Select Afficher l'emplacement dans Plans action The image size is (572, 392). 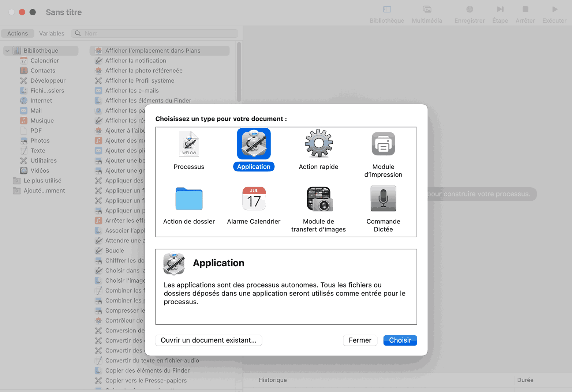160,51
